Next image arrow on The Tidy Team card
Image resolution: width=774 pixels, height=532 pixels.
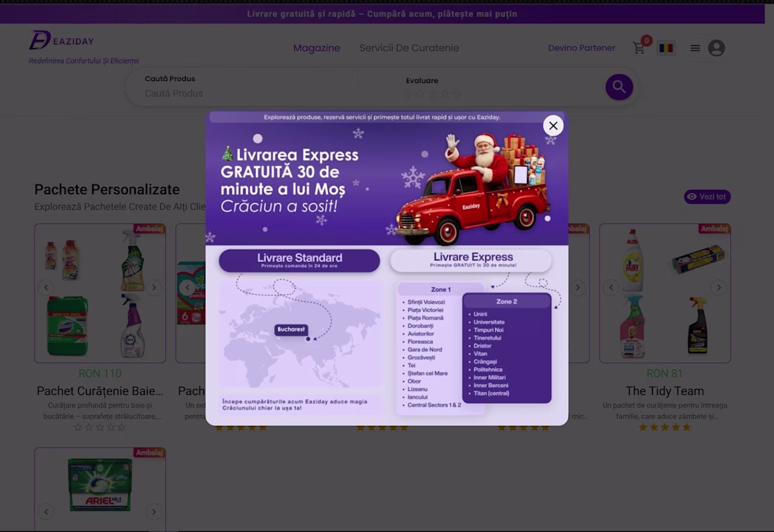(x=718, y=287)
